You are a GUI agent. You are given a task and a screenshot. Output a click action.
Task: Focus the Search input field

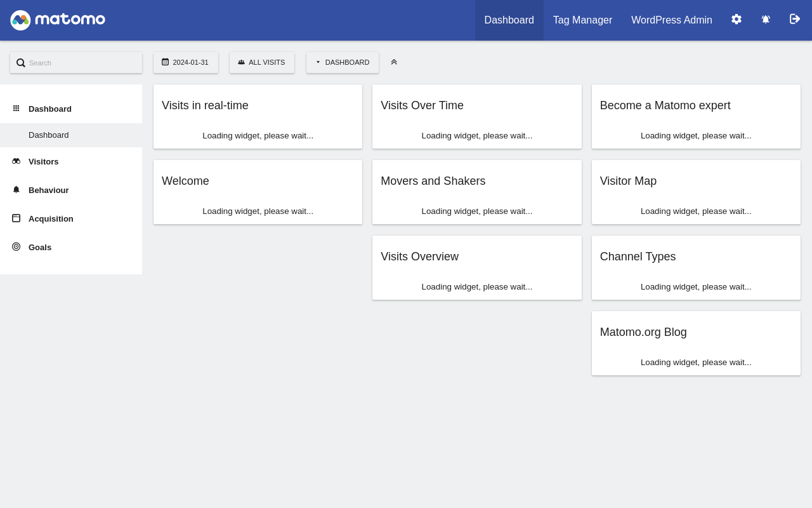[82, 63]
